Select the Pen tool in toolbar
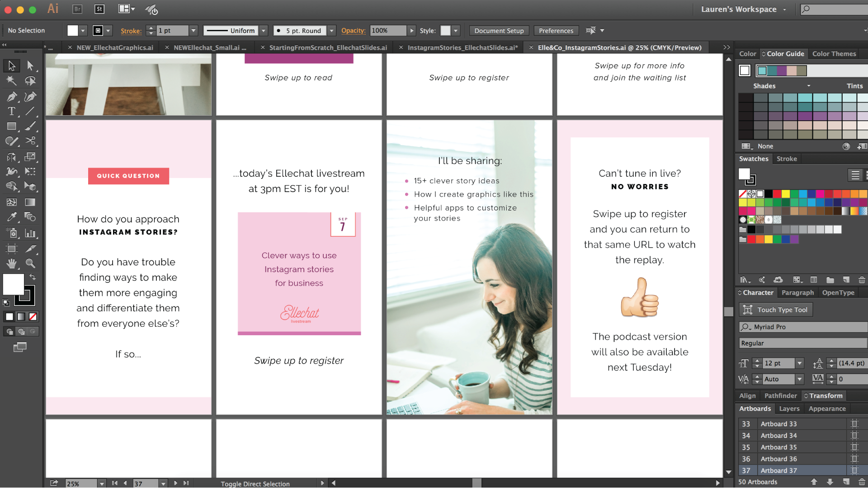The height and width of the screenshot is (488, 868). (11, 96)
